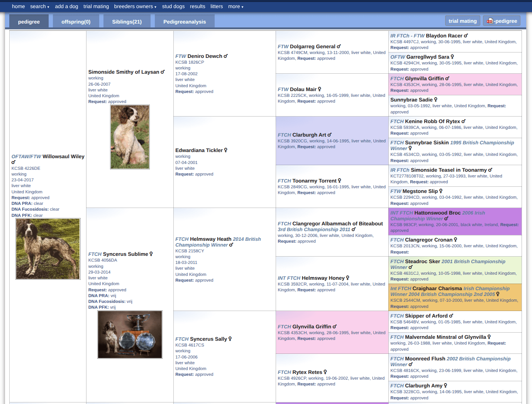Open Clangregor Cronan dog profile
The height and width of the screenshot is (404, 532).
[429, 240]
